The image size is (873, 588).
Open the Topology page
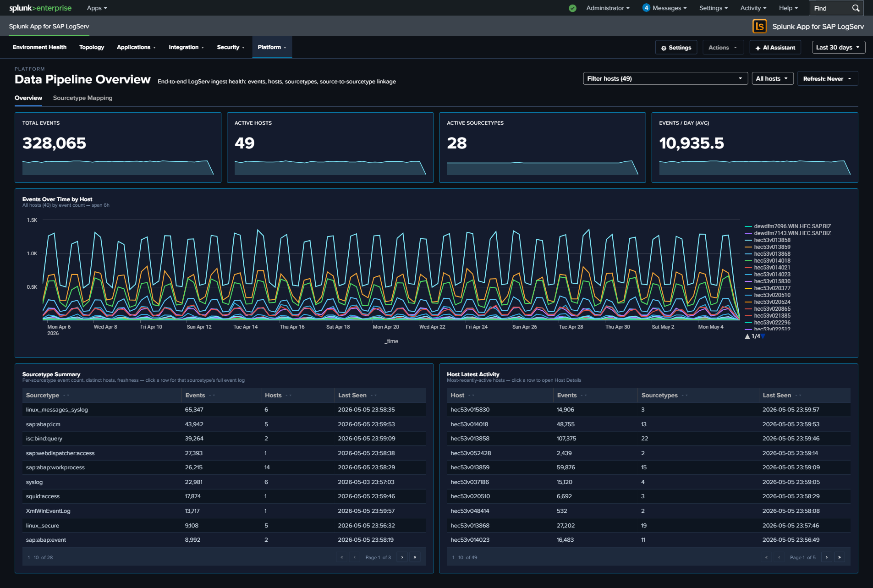(92, 47)
